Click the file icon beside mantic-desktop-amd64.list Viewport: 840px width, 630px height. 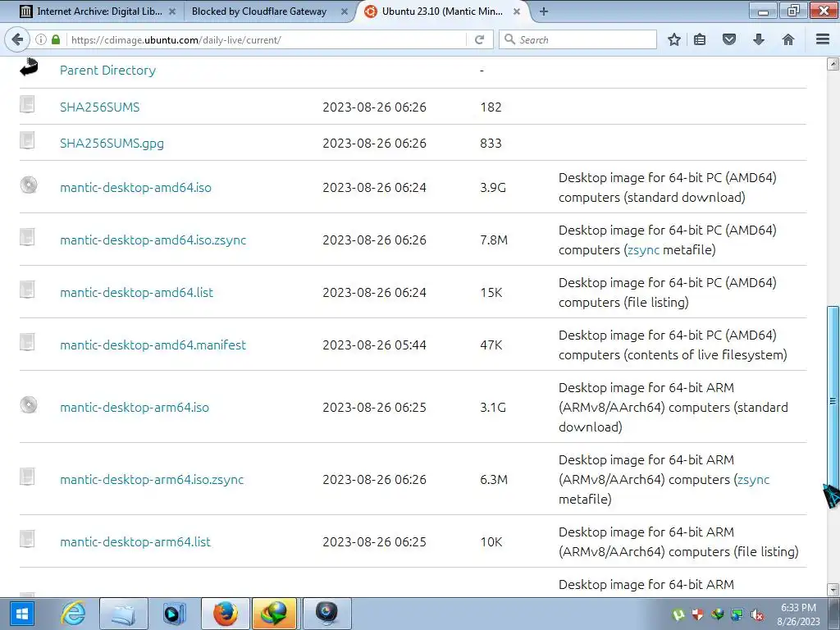pos(27,290)
